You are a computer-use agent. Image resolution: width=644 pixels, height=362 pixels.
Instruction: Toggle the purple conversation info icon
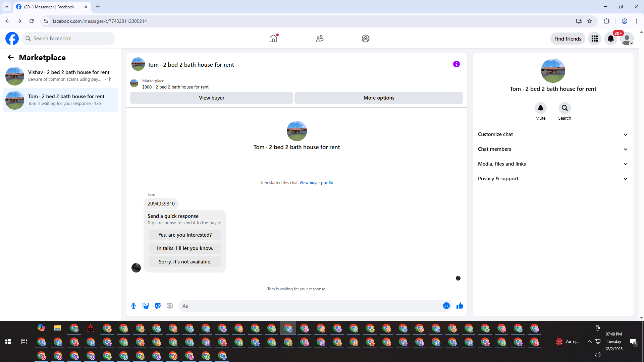coord(456,64)
